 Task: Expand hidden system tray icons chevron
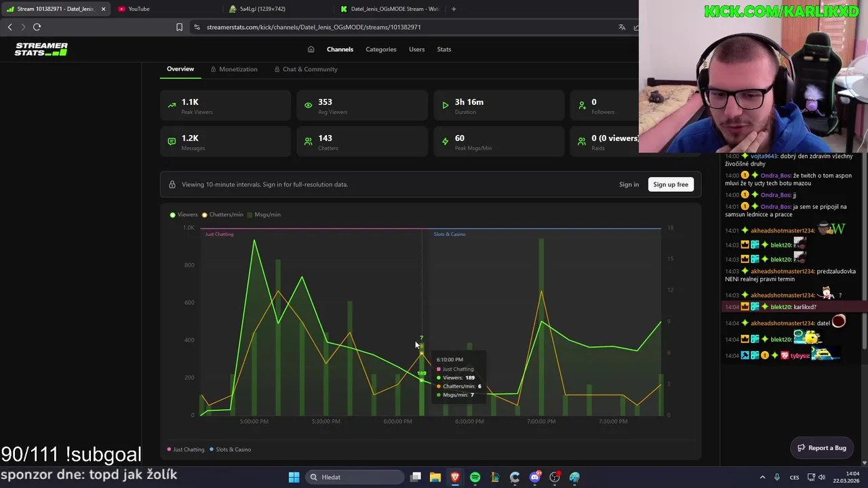click(x=762, y=477)
